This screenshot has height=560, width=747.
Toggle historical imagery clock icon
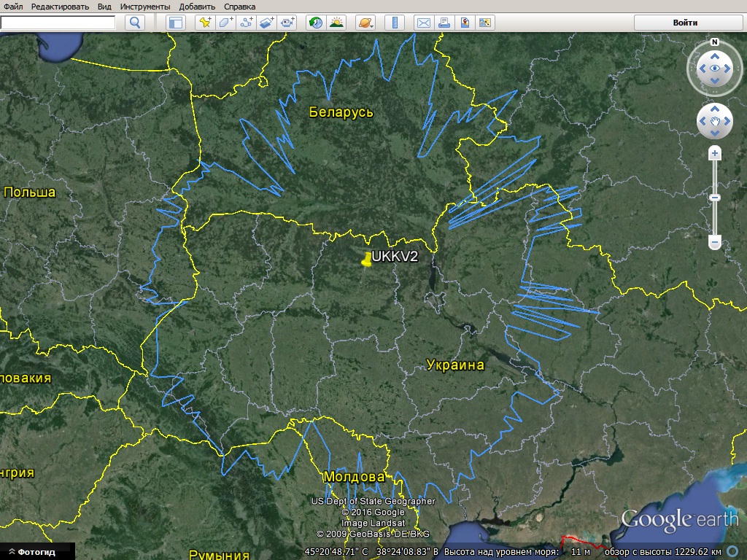316,23
